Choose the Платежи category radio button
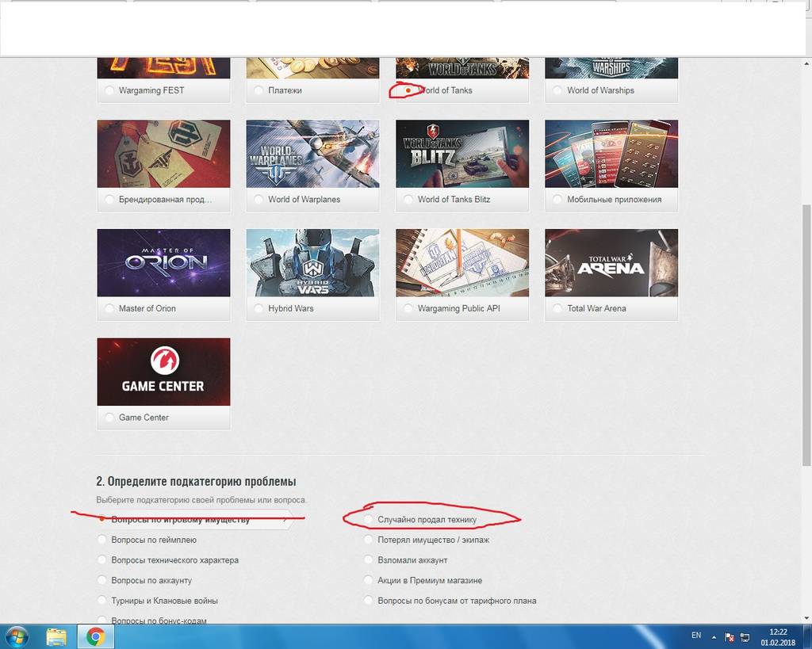The image size is (812, 649). (x=259, y=90)
